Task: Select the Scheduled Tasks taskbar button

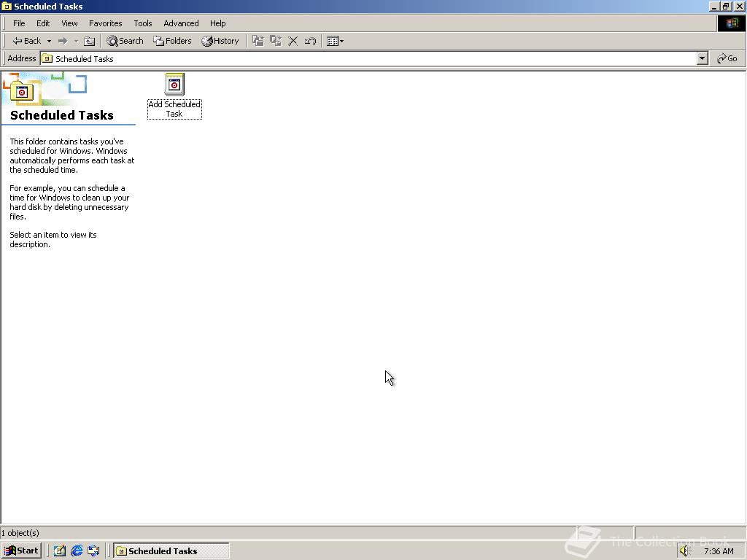Action: pos(171,551)
